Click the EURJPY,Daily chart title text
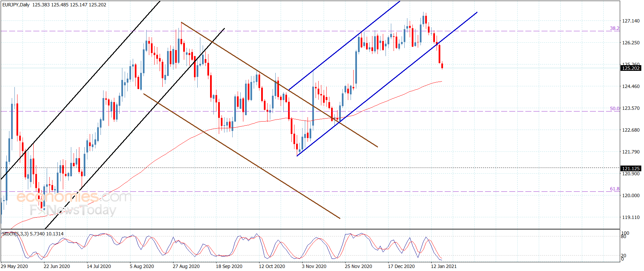The width and height of the screenshot is (644, 271). (x=16, y=5)
